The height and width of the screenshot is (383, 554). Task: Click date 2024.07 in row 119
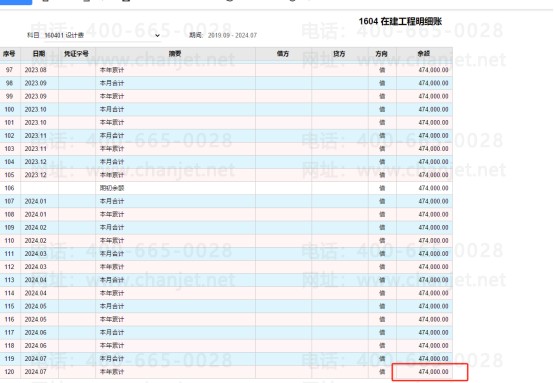pos(36,359)
